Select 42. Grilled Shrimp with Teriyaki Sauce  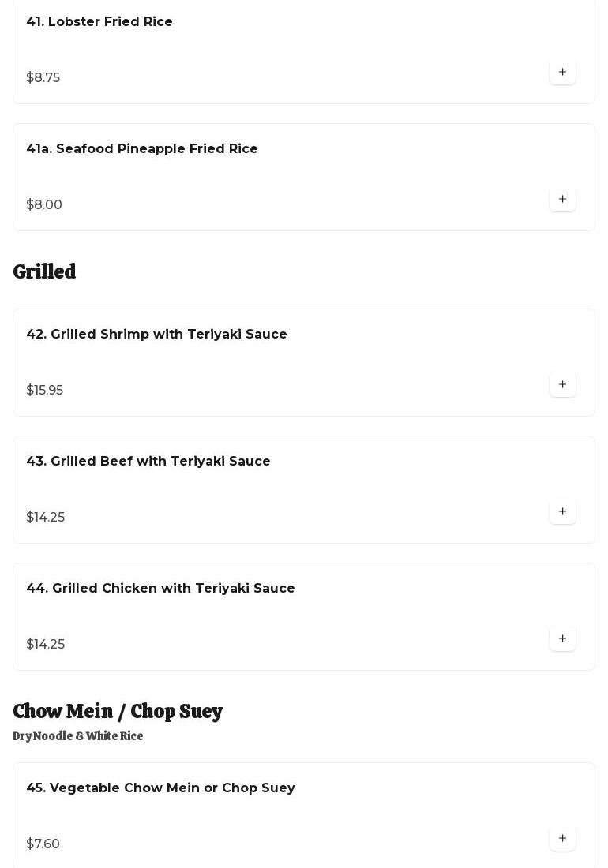[x=156, y=335]
